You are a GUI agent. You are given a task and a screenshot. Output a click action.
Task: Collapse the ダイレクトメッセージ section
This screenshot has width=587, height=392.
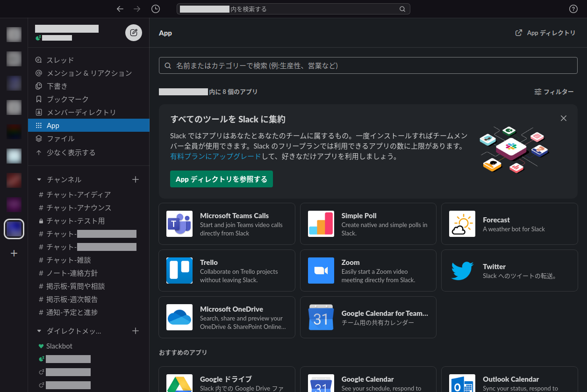[x=39, y=331]
